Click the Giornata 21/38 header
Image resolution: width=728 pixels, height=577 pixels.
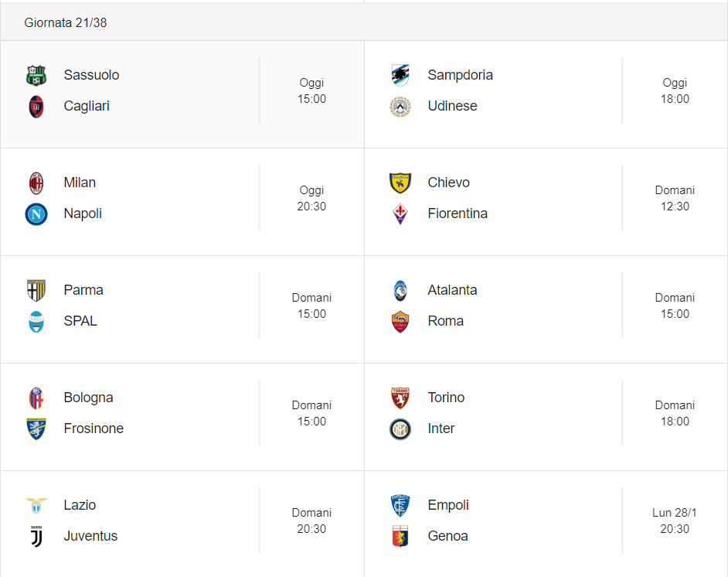[x=66, y=22]
